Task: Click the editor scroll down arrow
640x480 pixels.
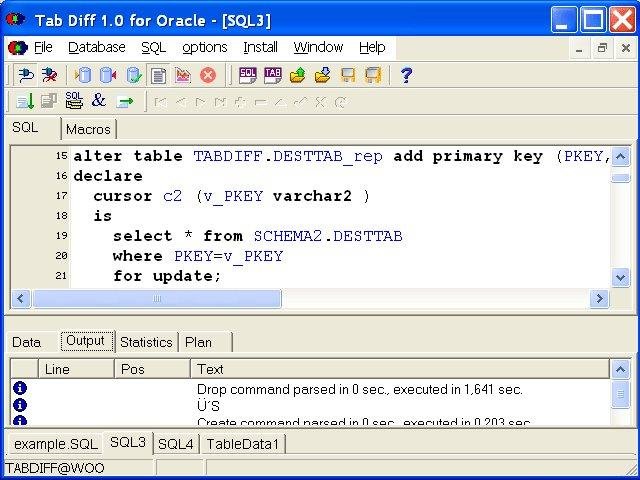Action: (x=620, y=278)
